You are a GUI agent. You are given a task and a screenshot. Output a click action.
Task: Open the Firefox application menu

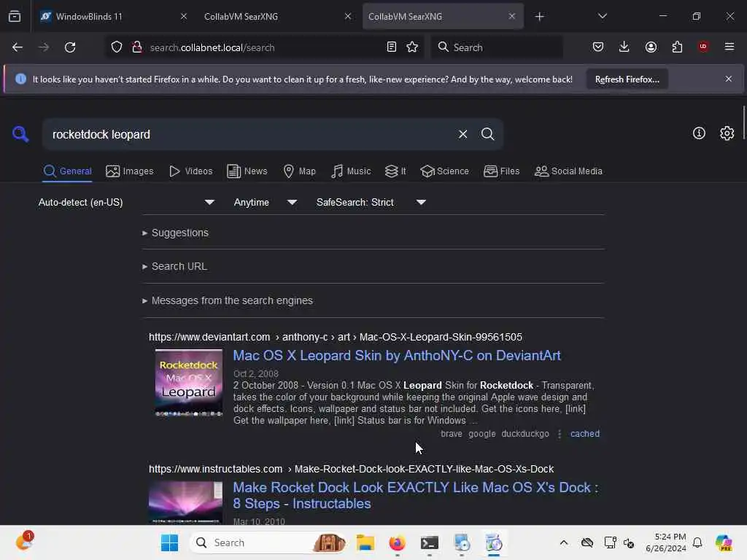[729, 47]
